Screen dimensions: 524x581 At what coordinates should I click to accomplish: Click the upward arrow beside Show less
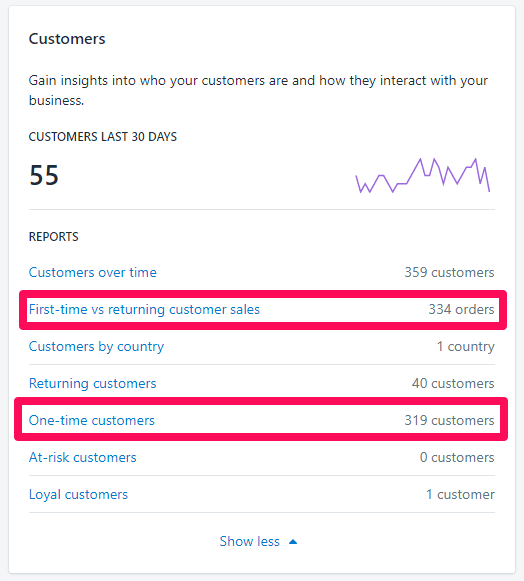click(293, 542)
